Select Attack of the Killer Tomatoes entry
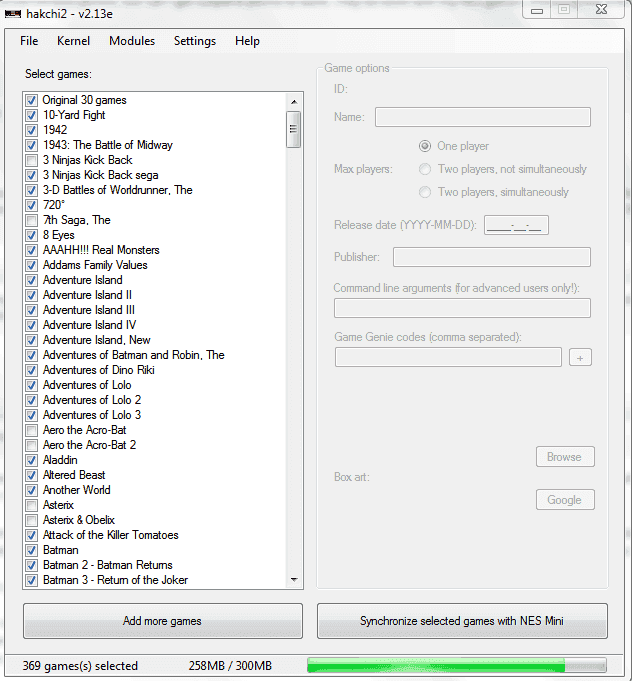The width and height of the screenshot is (632, 681). click(111, 535)
